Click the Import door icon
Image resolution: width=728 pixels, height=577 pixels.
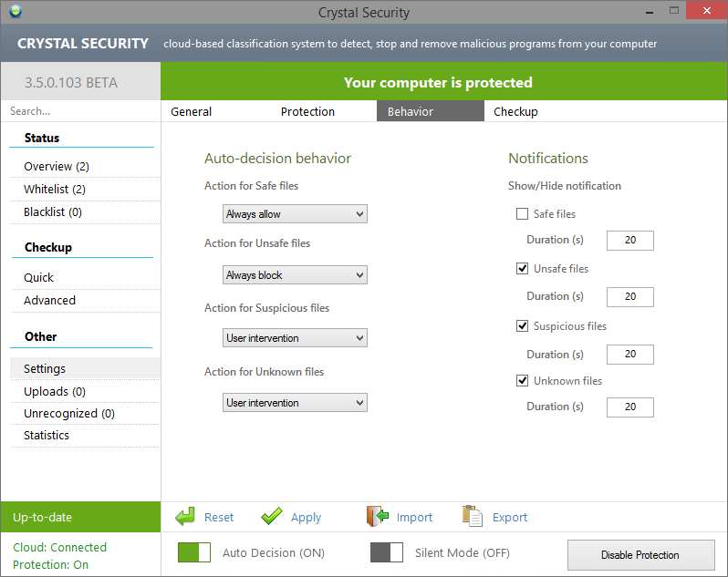378,516
